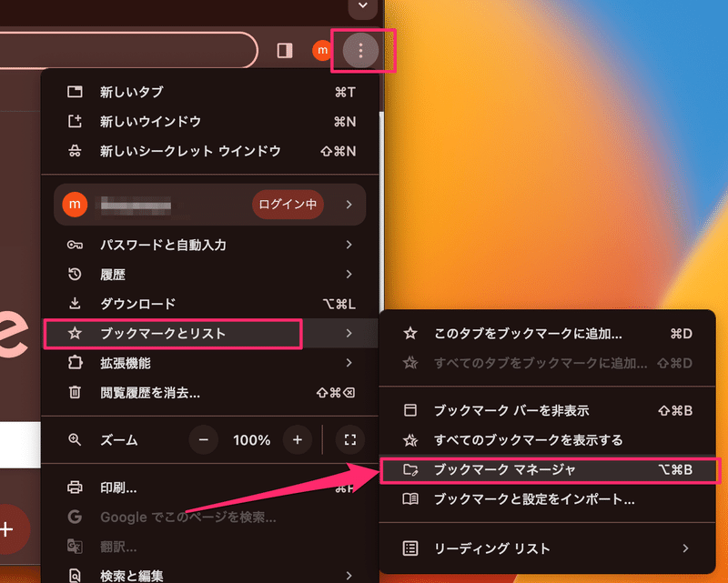Select the new window icon

coord(75,122)
